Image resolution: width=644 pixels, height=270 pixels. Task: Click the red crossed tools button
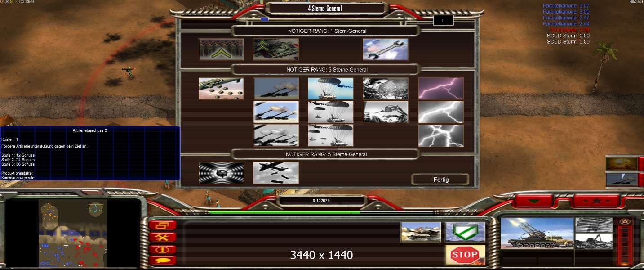(162, 237)
